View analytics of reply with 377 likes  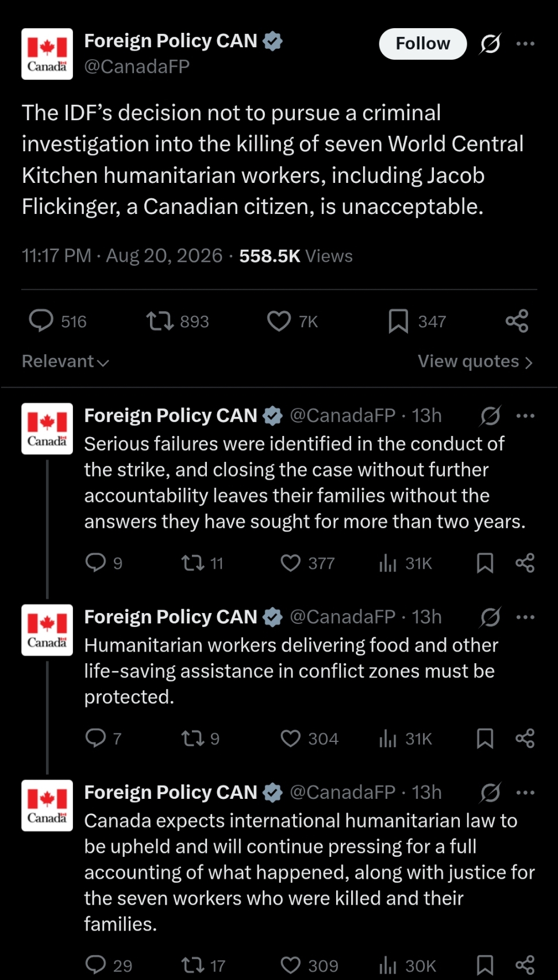coord(405,563)
